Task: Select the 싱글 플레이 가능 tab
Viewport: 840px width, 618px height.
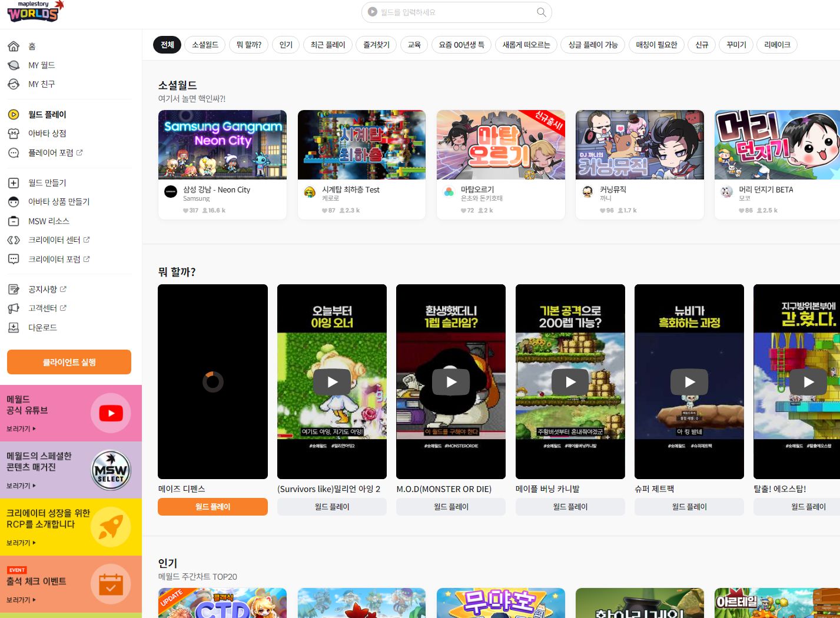Action: click(593, 45)
